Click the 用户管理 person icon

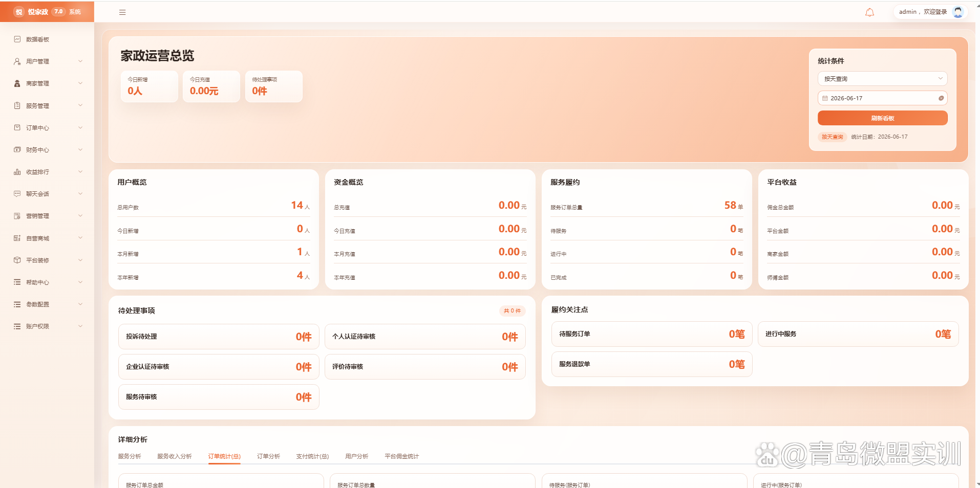[17, 61]
